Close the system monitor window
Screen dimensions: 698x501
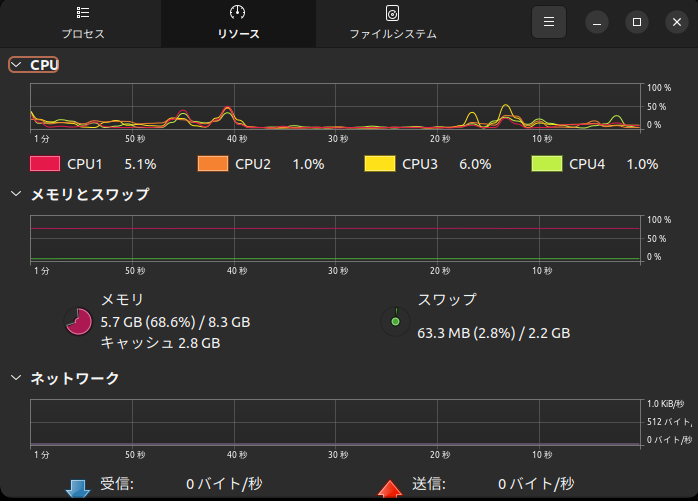[677, 22]
